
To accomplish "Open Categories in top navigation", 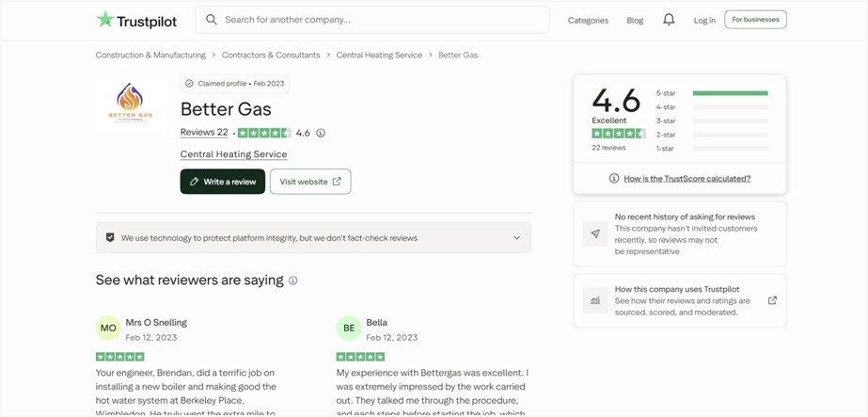I will (x=588, y=21).
